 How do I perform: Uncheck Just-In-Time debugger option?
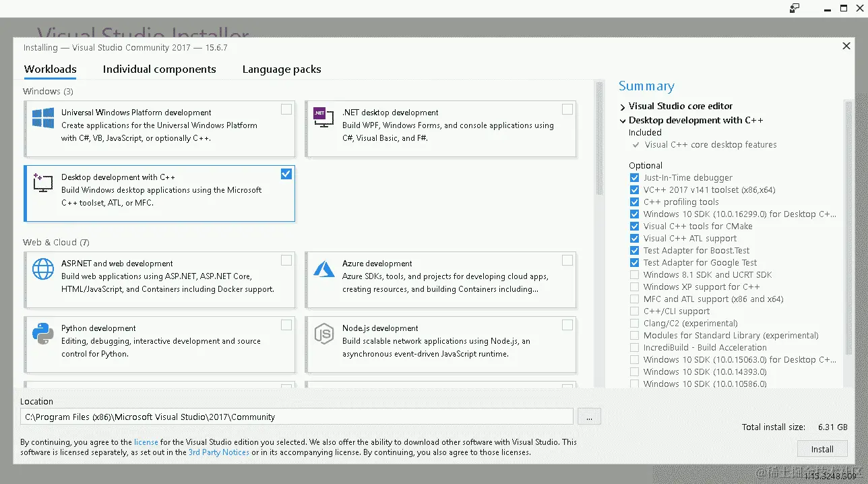tap(634, 178)
